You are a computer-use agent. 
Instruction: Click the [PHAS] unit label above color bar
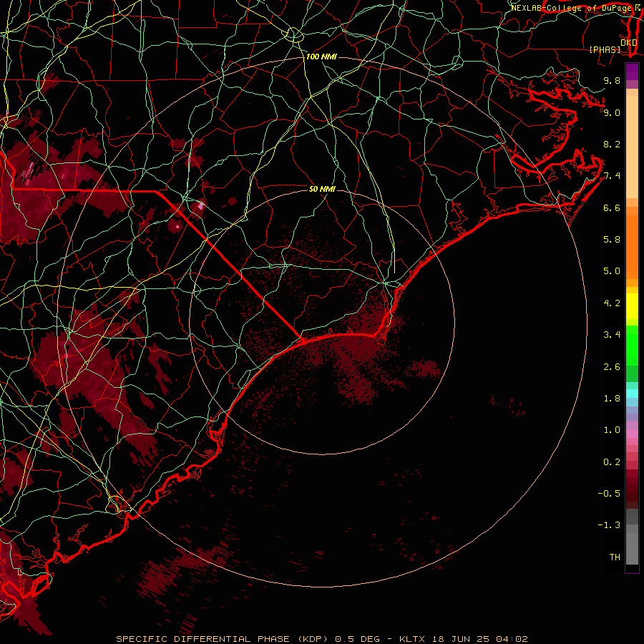coord(605,49)
